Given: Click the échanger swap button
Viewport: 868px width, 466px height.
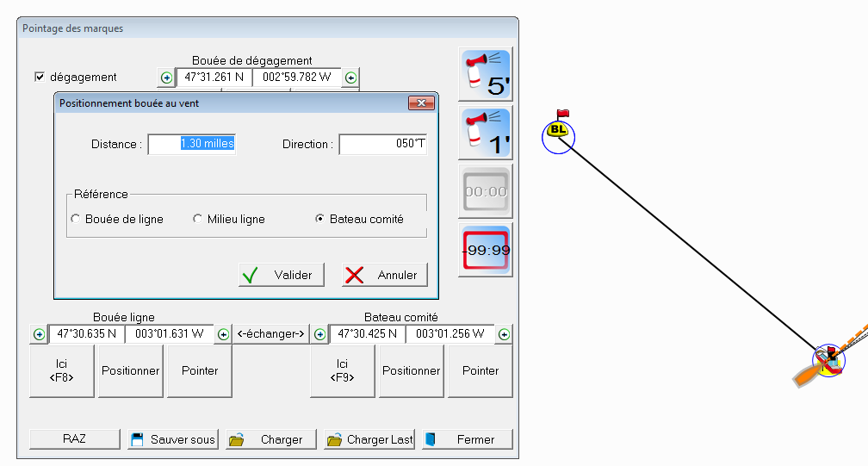Looking at the screenshot, I should pos(271,334).
